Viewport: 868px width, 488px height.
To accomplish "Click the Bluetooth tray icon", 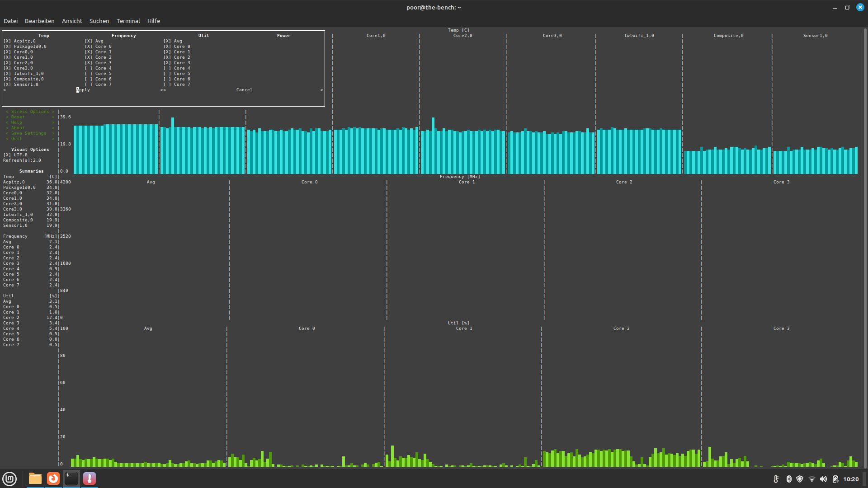I will coord(789,479).
